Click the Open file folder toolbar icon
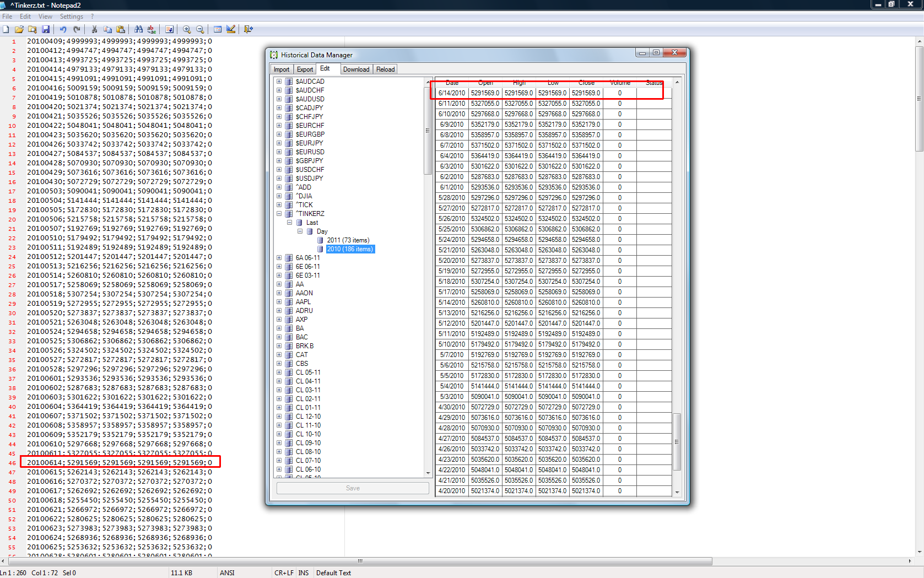The image size is (924, 578). click(19, 29)
